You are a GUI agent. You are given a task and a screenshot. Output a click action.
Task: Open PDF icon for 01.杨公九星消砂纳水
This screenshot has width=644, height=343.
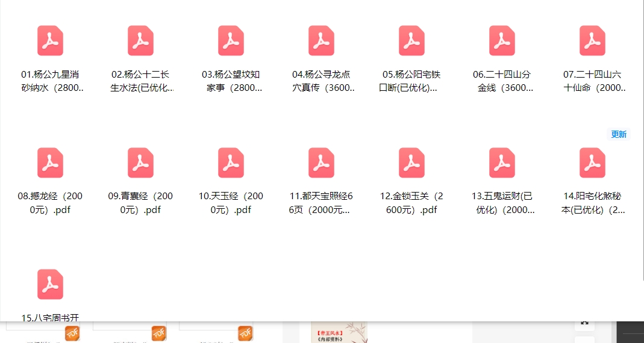tap(50, 41)
